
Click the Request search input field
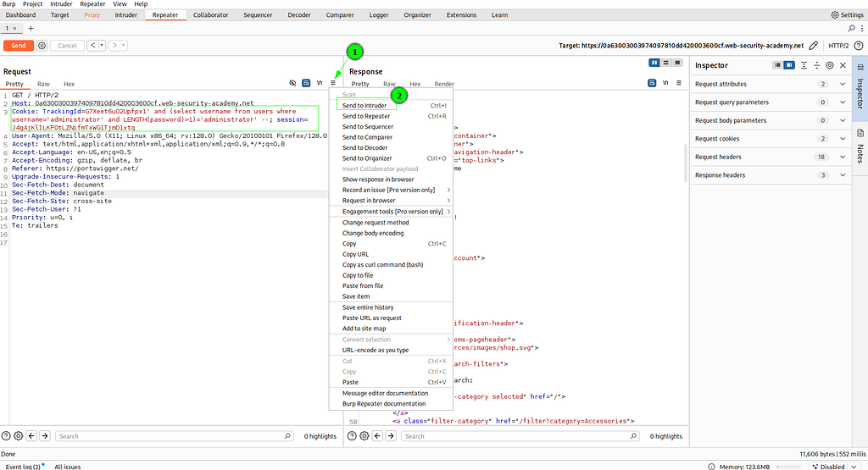tap(175, 436)
